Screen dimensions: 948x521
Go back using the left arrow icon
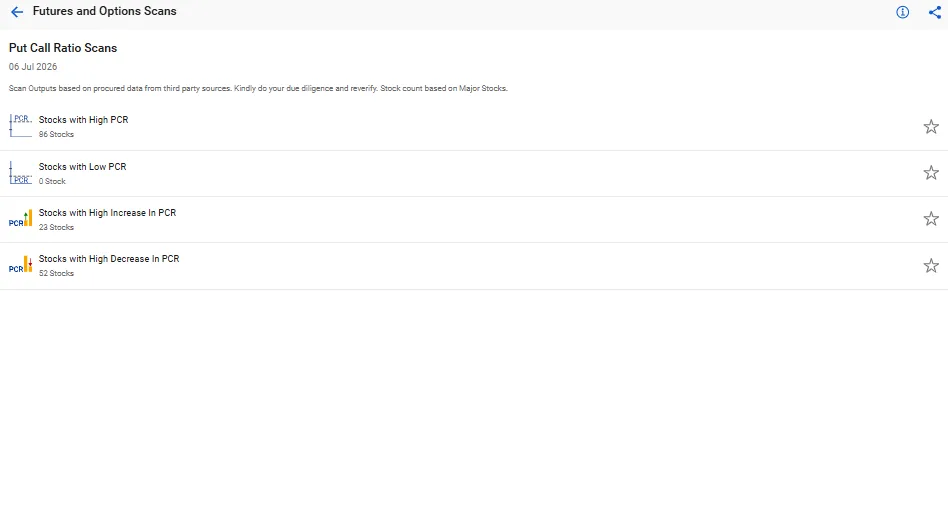click(x=17, y=11)
